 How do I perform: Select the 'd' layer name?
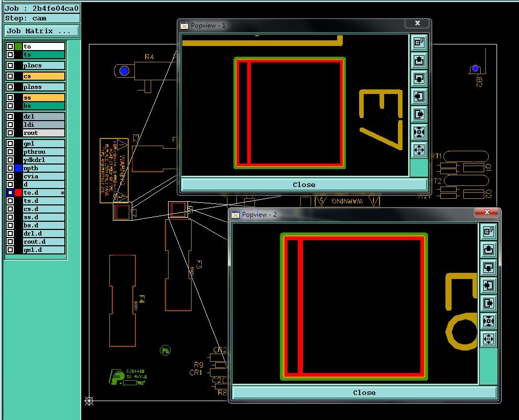tap(44, 184)
